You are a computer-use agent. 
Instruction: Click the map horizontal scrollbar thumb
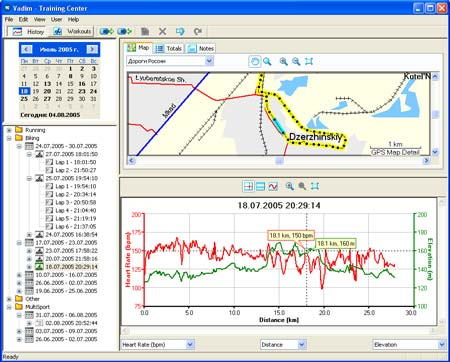point(279,161)
